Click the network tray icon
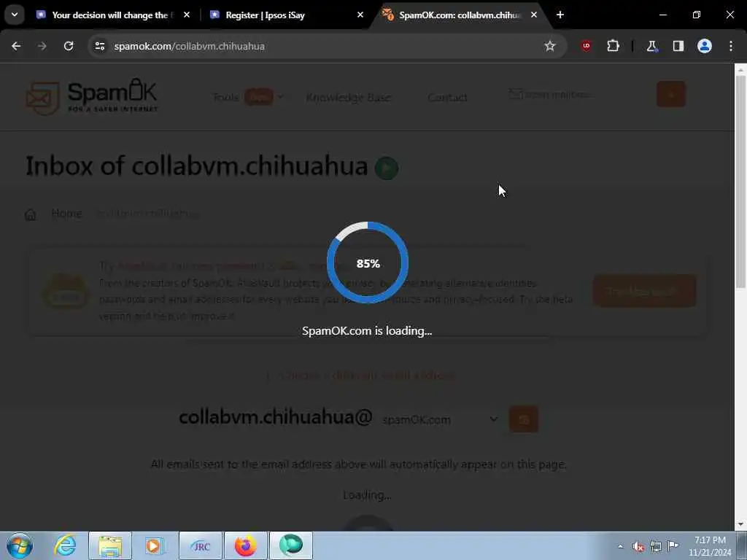The height and width of the screenshot is (560, 747). click(656, 546)
